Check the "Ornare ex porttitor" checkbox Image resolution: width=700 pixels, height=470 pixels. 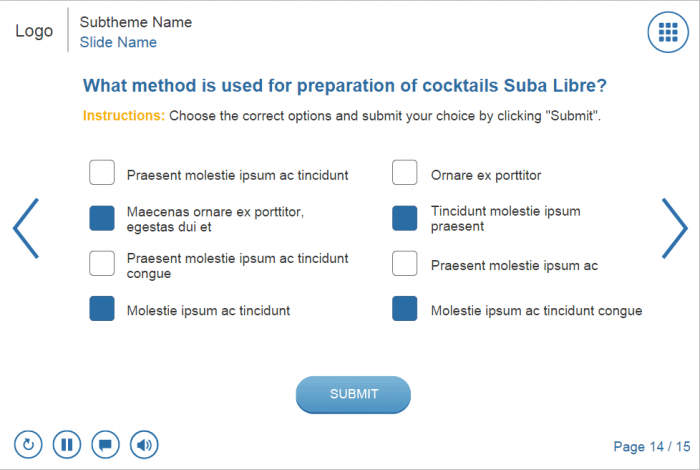click(404, 173)
